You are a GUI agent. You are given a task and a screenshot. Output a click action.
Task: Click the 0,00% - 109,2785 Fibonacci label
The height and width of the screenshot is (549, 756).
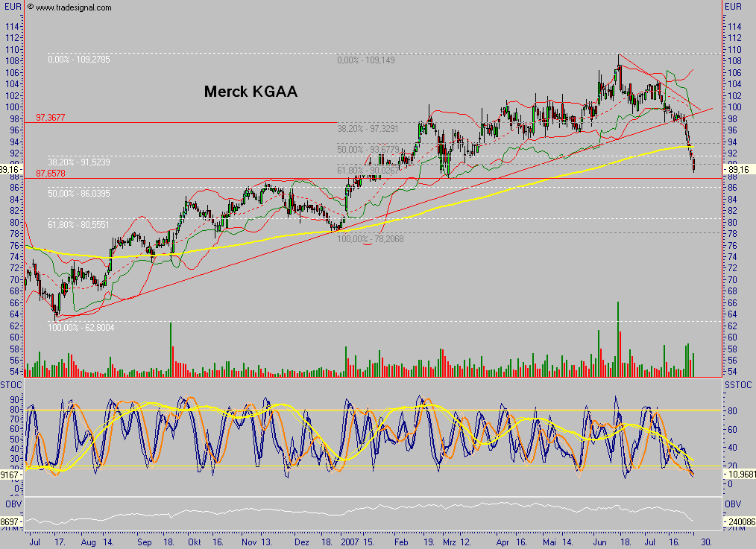tap(78, 59)
